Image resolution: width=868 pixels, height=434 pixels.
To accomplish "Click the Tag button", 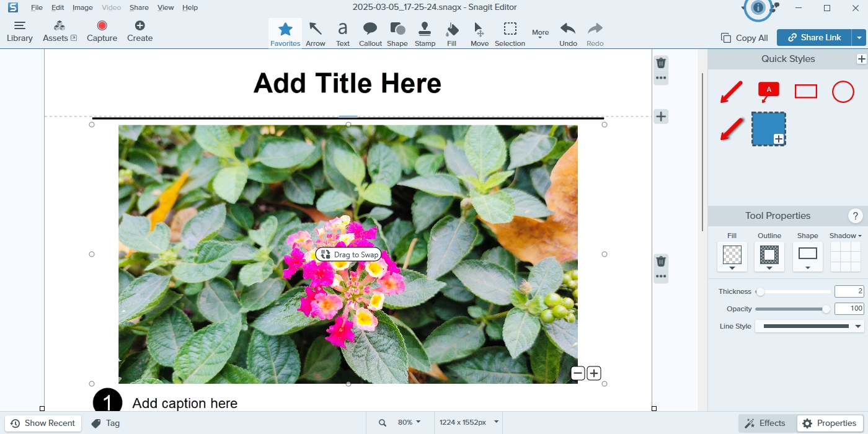I will click(x=105, y=423).
